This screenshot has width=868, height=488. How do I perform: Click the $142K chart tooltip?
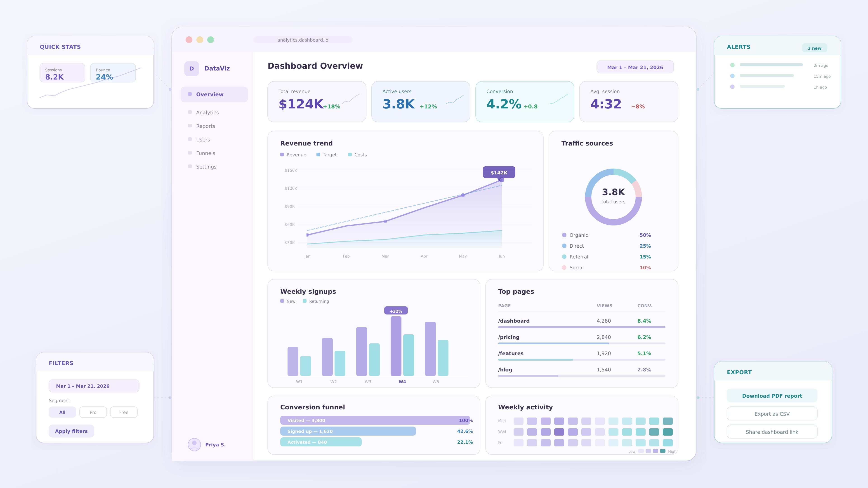click(x=499, y=172)
